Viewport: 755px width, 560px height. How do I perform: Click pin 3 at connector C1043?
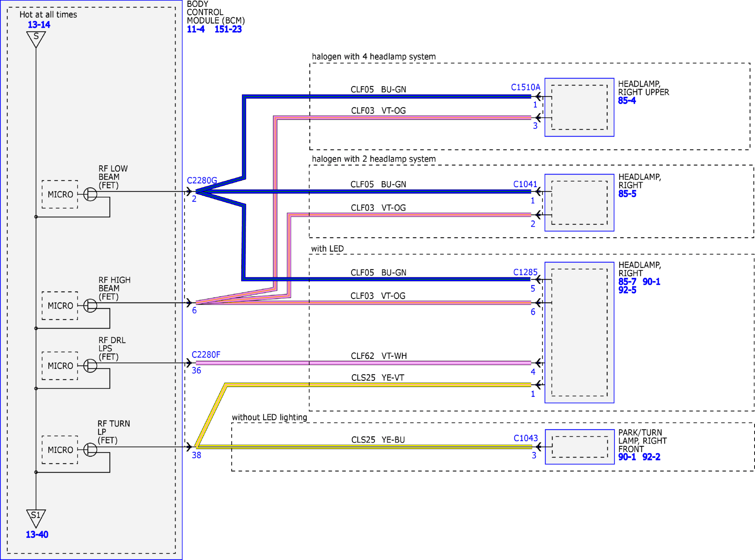534,456
